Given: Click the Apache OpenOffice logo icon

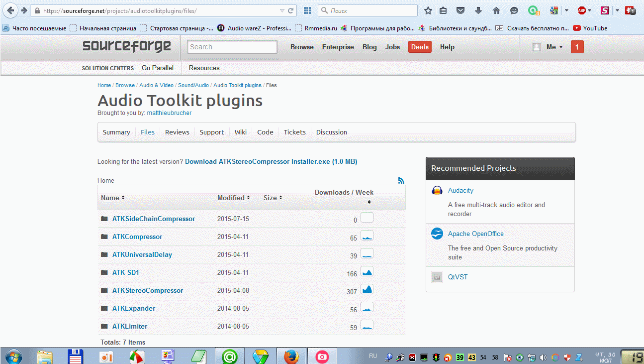Looking at the screenshot, I should click(x=437, y=234).
